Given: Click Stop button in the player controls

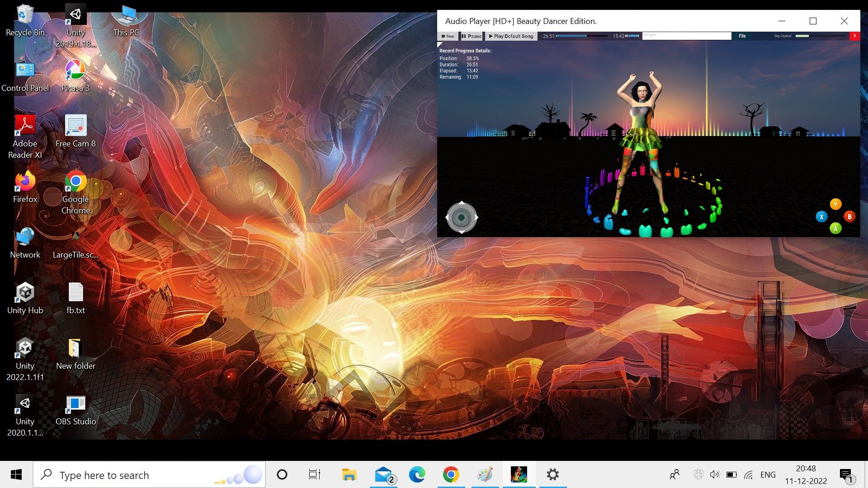Looking at the screenshot, I should 448,36.
